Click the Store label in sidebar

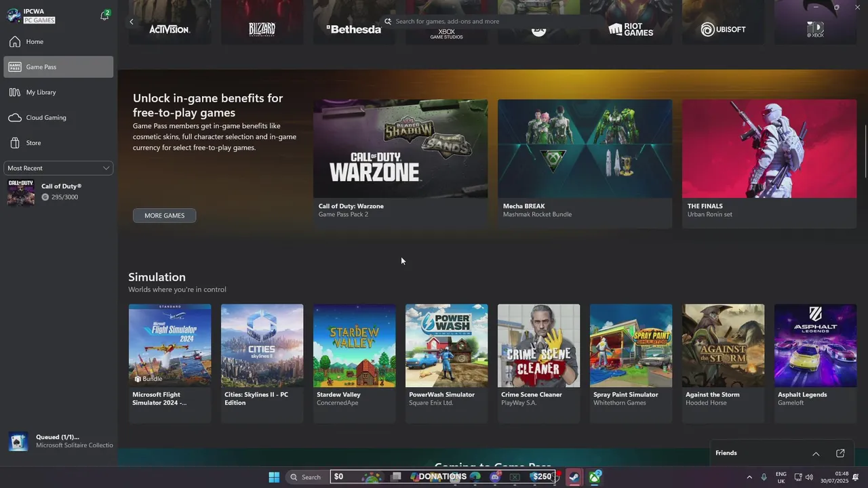pyautogui.click(x=33, y=143)
